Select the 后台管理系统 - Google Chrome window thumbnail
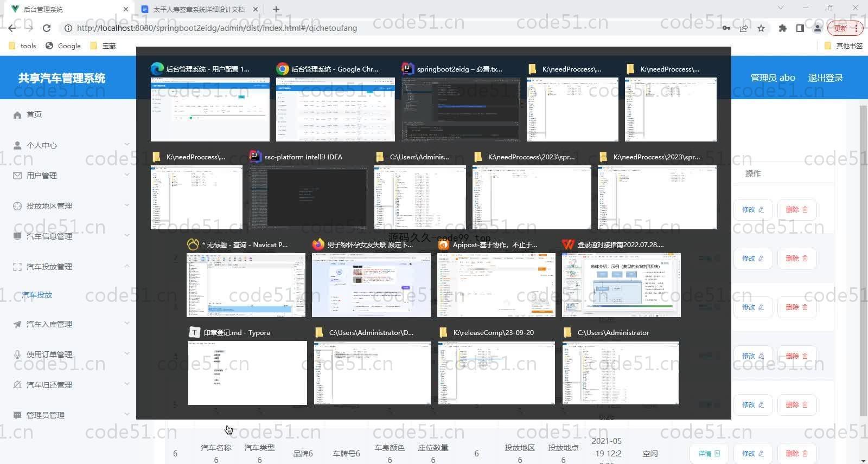Viewport: 868px width, 464px height. (335, 109)
